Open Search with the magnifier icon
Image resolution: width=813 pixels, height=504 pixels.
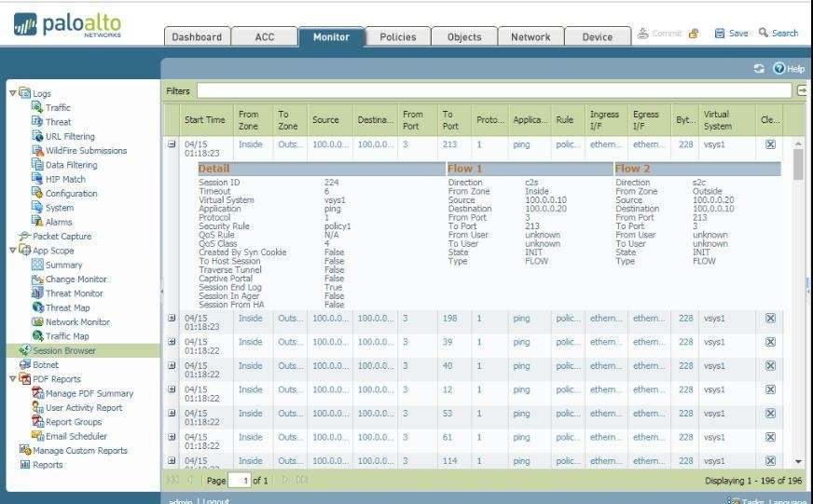click(x=764, y=34)
